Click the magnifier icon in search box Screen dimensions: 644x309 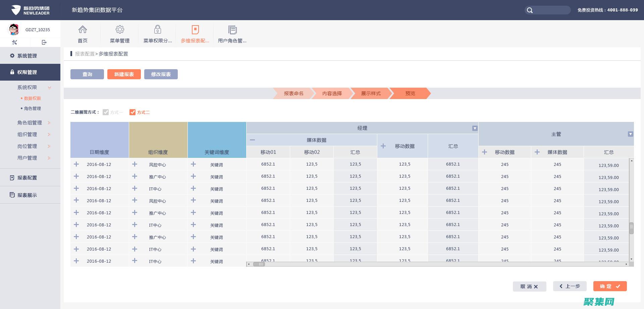[x=530, y=10]
